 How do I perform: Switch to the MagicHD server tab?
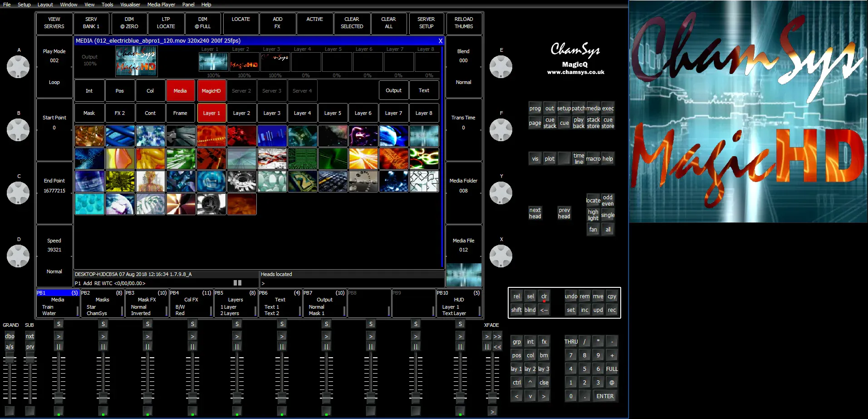tap(211, 91)
